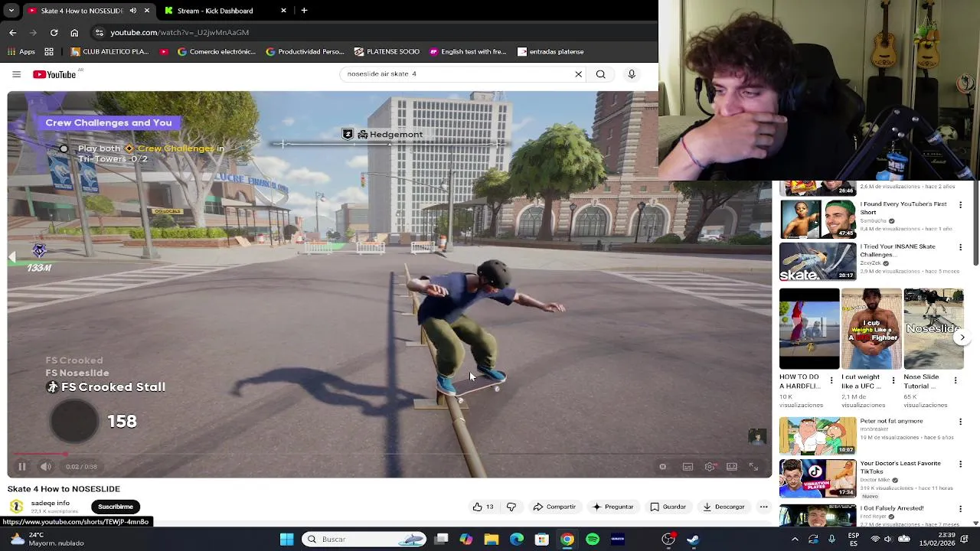Viewport: 980px width, 551px height.
Task: Open more actions menu beside Descargar
Action: 763,507
